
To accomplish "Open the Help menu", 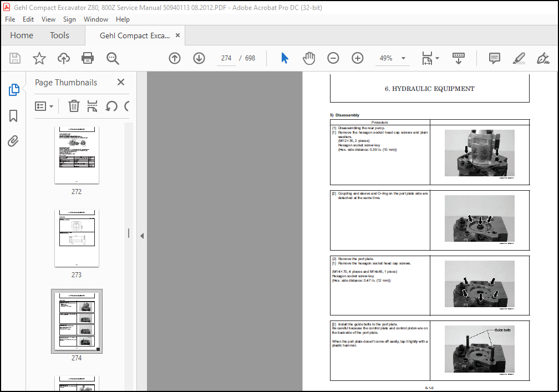I will click(123, 19).
